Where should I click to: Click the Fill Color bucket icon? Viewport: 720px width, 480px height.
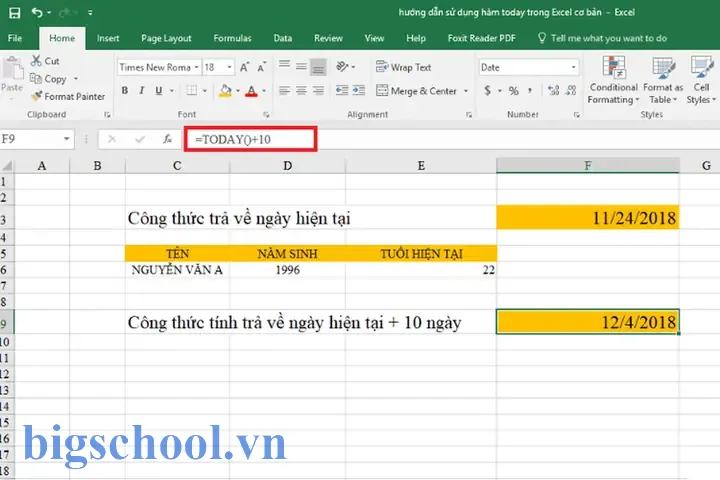tap(225, 90)
